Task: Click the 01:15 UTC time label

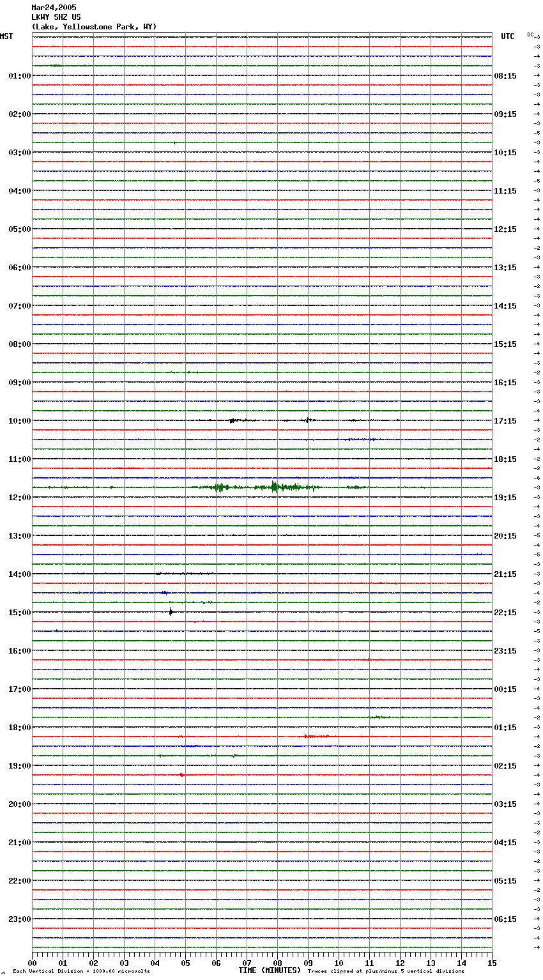Action: pyautogui.click(x=505, y=728)
